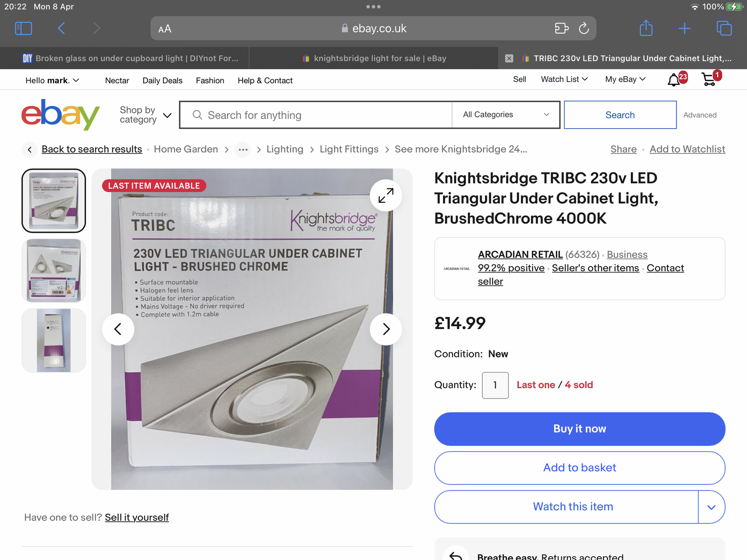This screenshot has width=747, height=560.
Task: Go back with the browser back arrow
Action: (x=62, y=28)
